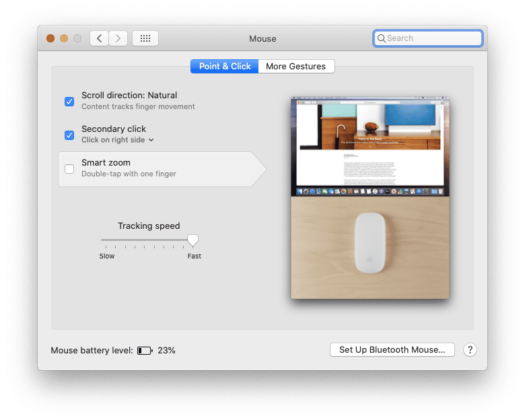Click the Tracking speed slider knob
Image resolution: width=525 pixels, height=420 pixels.
pyautogui.click(x=193, y=240)
